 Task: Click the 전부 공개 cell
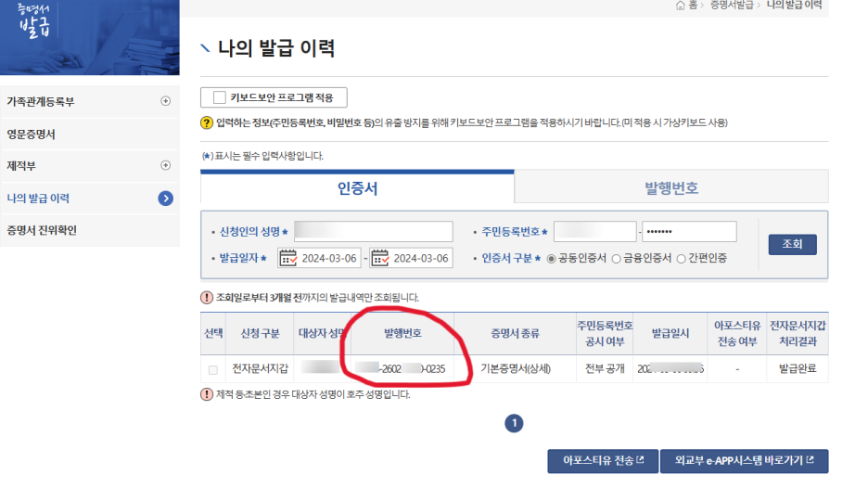click(x=605, y=369)
